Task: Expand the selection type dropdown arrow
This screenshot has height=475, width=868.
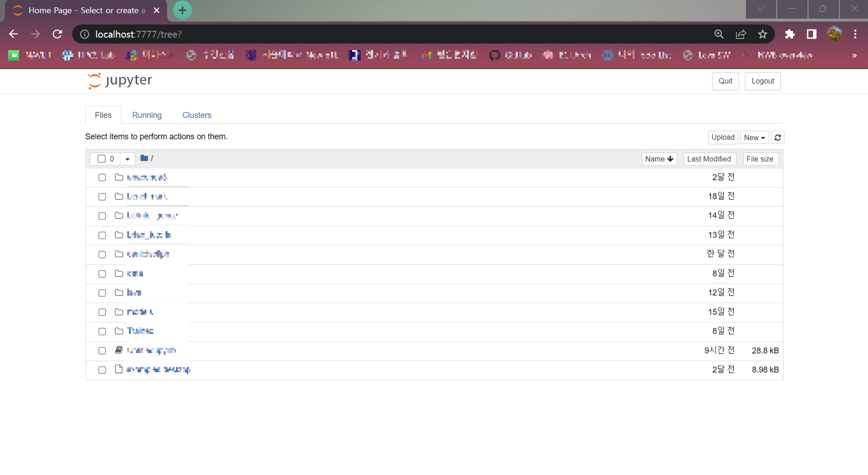Action: tap(127, 159)
